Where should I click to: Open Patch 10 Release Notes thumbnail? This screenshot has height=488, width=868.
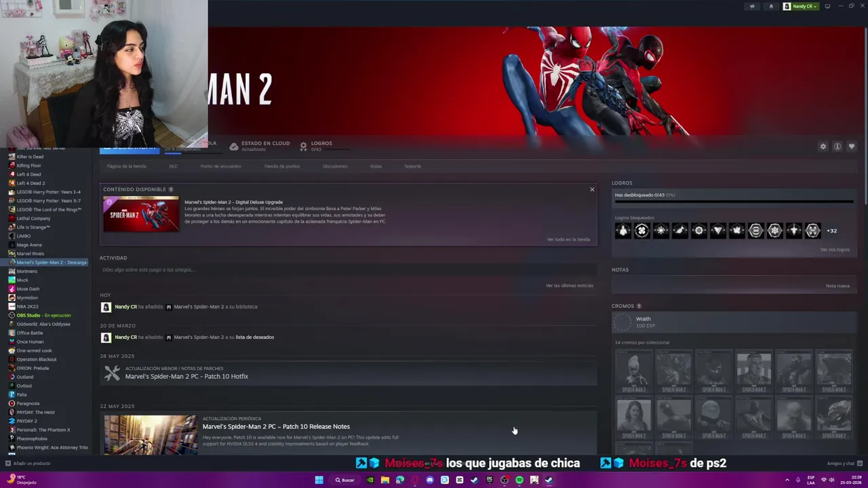pos(151,434)
